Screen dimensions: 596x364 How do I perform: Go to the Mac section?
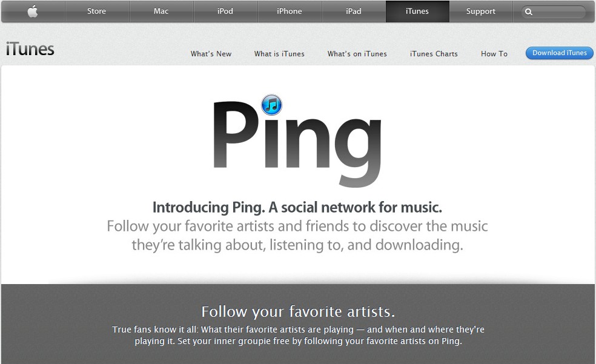click(x=161, y=12)
